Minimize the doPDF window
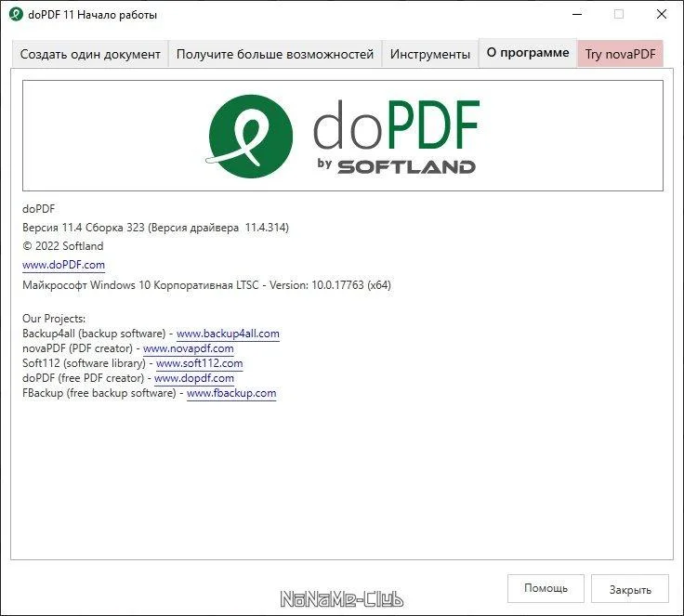684x616 pixels. tap(577, 14)
